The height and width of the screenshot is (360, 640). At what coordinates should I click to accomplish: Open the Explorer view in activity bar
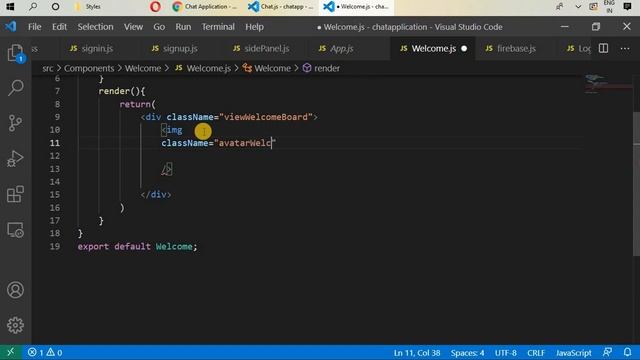[16, 53]
